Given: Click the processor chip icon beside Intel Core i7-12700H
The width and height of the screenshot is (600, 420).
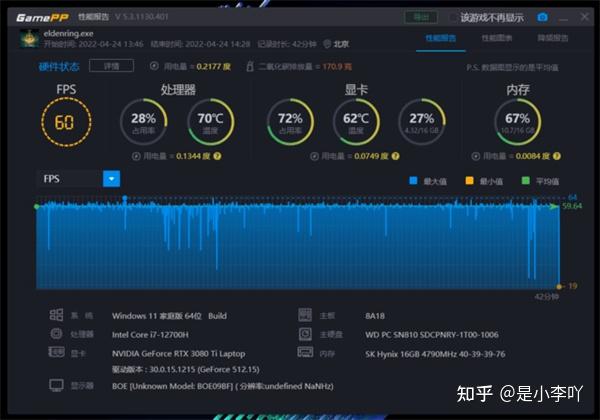Looking at the screenshot, I should pos(56,334).
